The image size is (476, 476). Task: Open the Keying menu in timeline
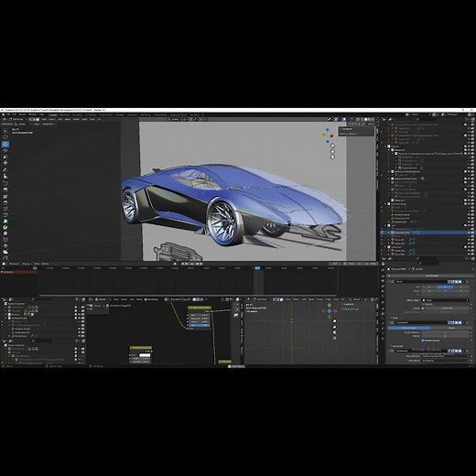[26, 264]
